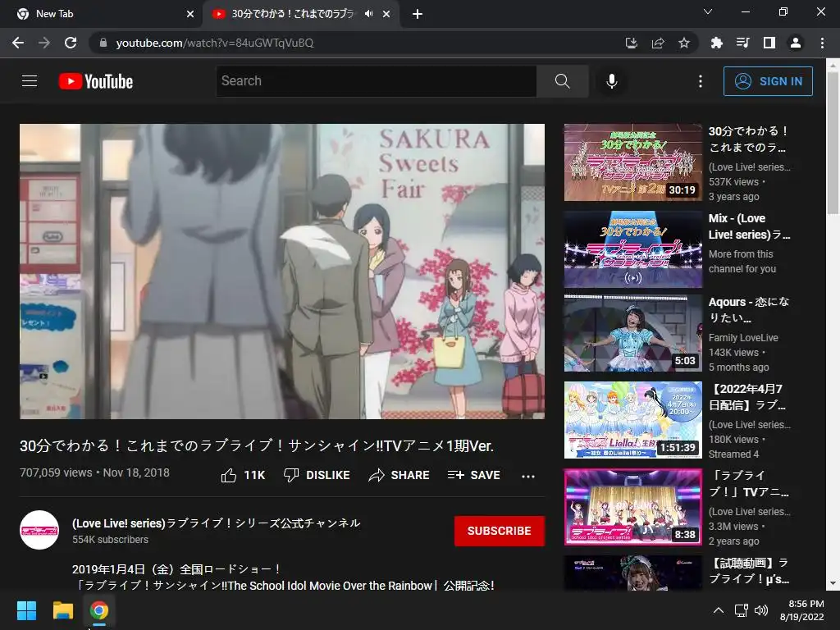Image resolution: width=840 pixels, height=630 pixels.
Task: Open the 2022年4月7日配信 video title
Action: point(748,397)
